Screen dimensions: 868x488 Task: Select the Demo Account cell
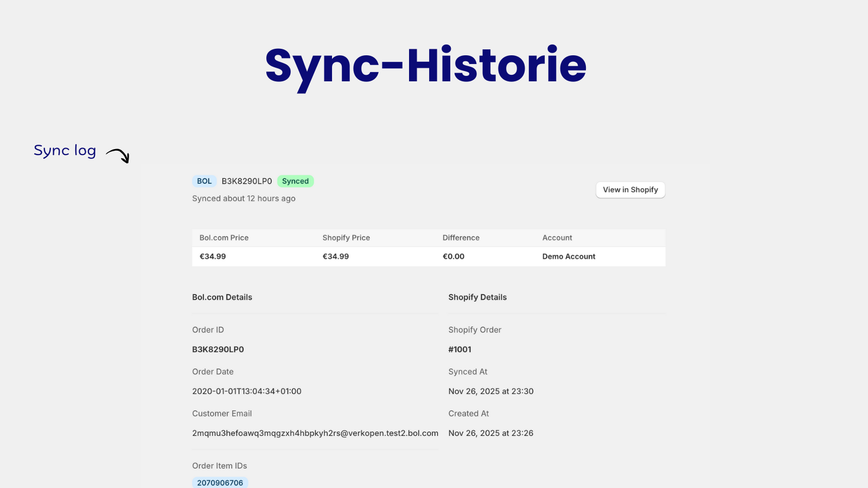coord(569,256)
